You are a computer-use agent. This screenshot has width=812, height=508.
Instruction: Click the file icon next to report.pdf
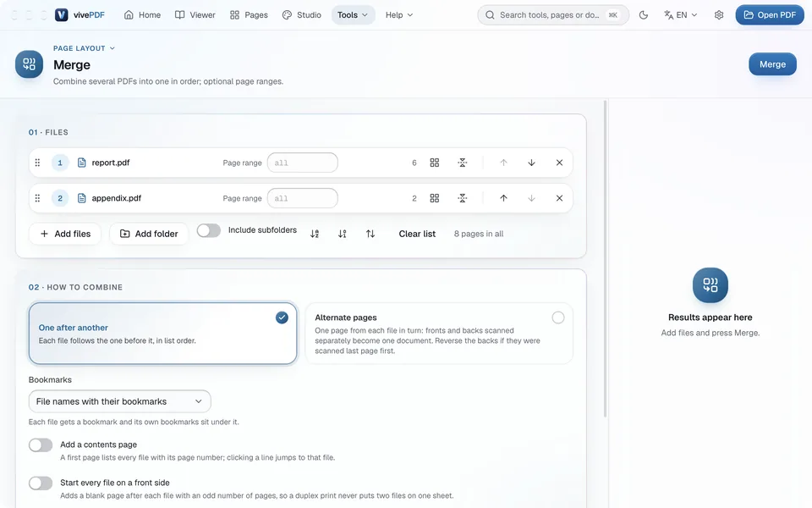pyautogui.click(x=81, y=163)
